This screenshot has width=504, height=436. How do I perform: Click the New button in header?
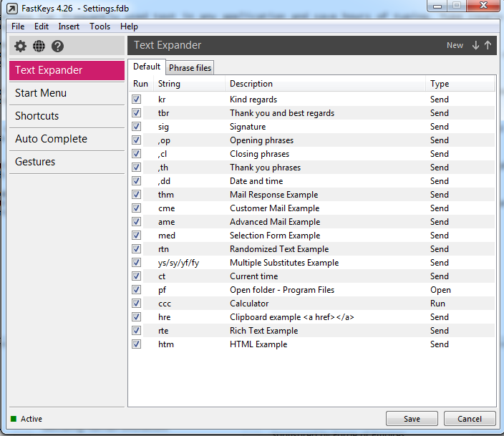tap(455, 45)
